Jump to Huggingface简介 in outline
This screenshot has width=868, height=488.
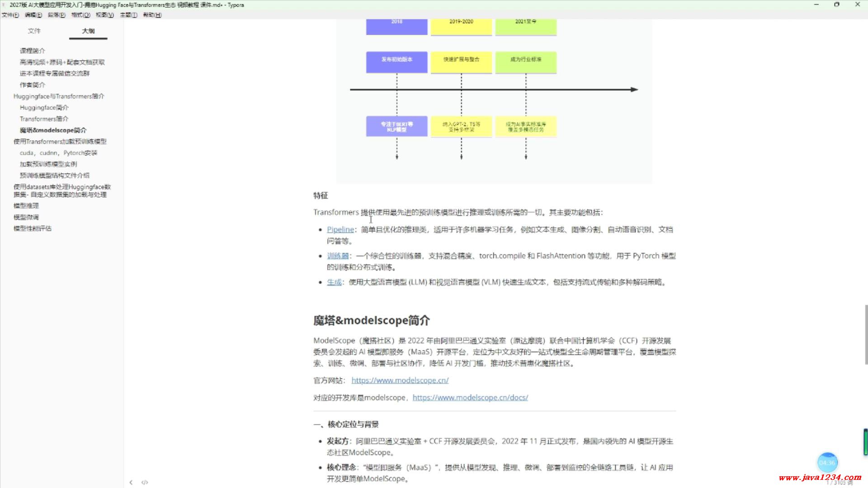click(x=44, y=108)
